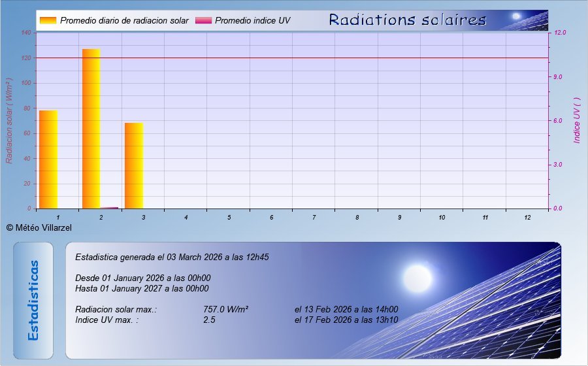Click the orange bar for month 3
The height and width of the screenshot is (366, 588).
(134, 165)
